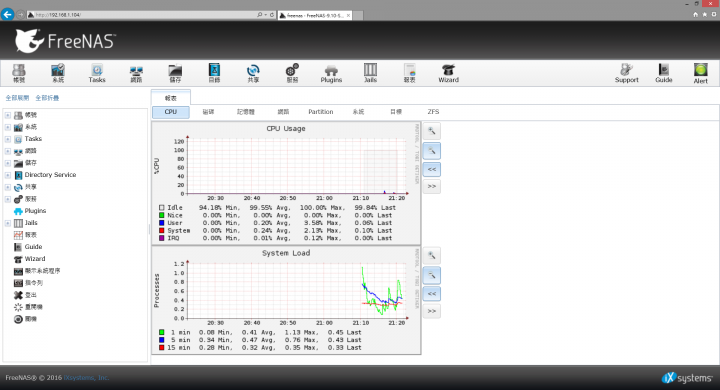The width and height of the screenshot is (720, 390).
Task: Open Tasks in the top toolbar
Action: [x=97, y=73]
